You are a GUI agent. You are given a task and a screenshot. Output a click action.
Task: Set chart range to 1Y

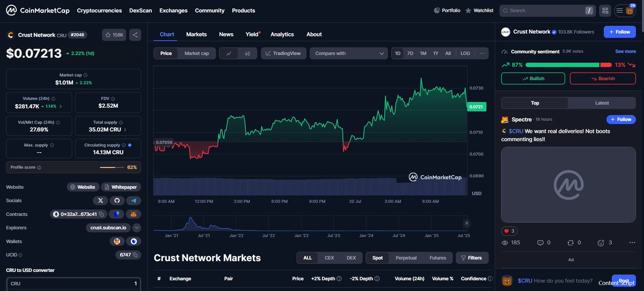pos(436,54)
